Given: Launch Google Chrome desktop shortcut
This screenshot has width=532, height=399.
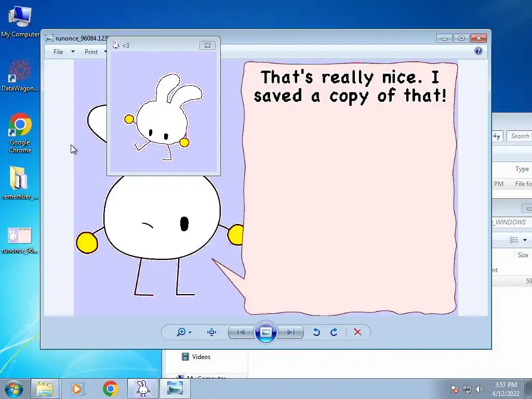Looking at the screenshot, I should pos(20,133).
